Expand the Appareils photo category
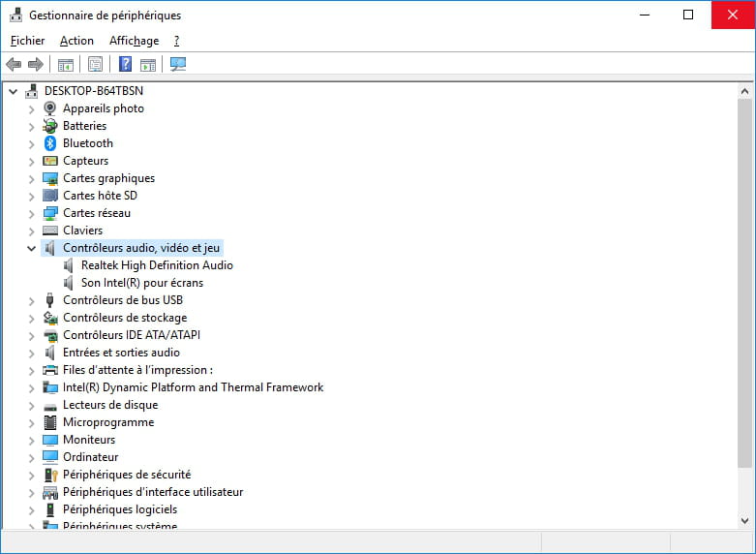 (32, 109)
